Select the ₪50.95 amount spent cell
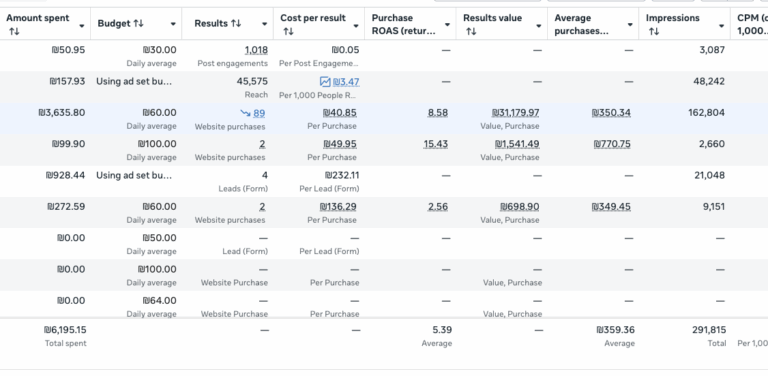The image size is (768, 376). click(68, 50)
